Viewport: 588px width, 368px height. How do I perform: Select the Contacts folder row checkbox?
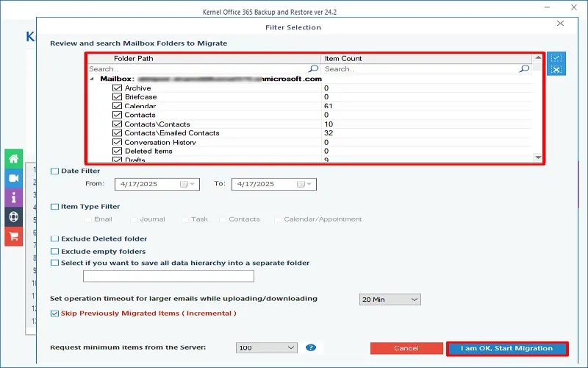point(117,115)
